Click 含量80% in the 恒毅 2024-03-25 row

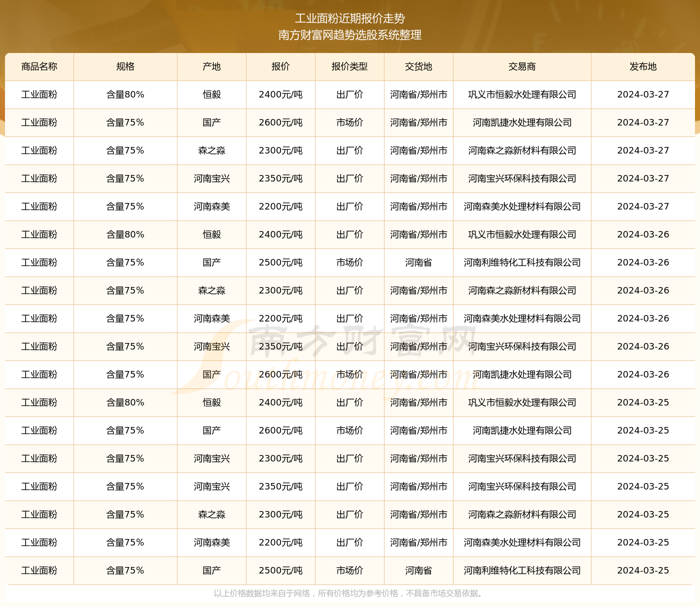coord(125,402)
